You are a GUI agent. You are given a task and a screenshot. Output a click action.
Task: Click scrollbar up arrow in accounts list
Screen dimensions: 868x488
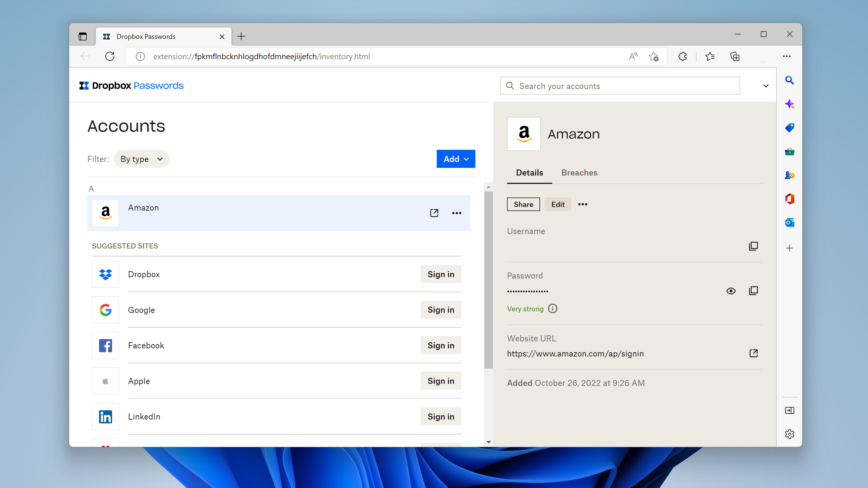point(488,187)
